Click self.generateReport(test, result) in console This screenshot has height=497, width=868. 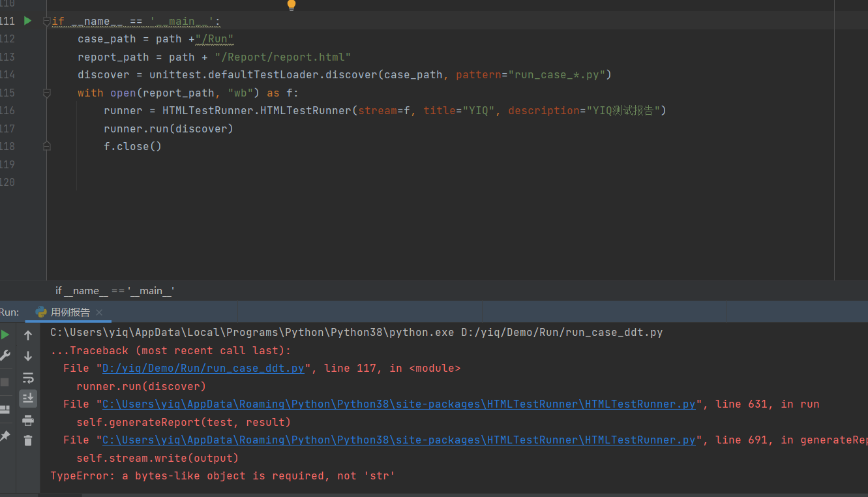pyautogui.click(x=184, y=423)
